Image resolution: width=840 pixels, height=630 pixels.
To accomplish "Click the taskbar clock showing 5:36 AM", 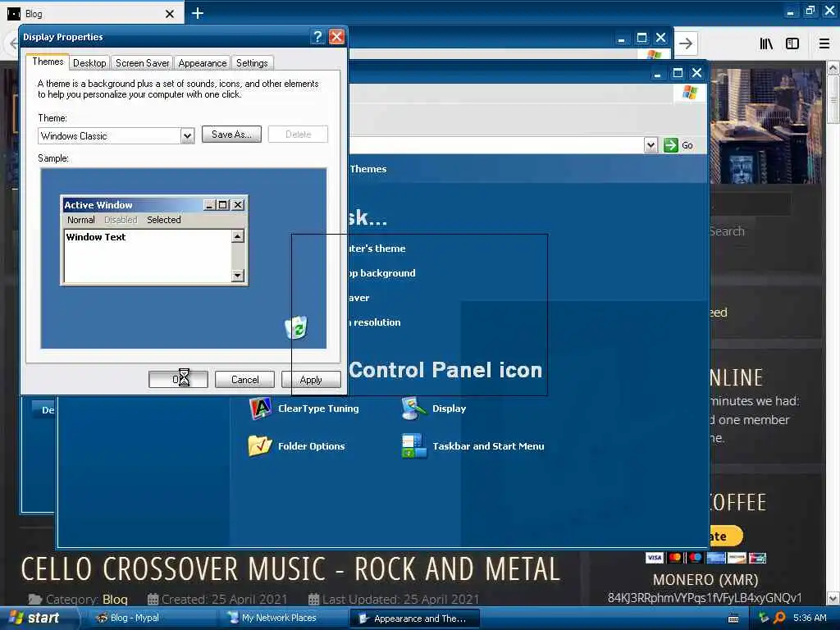I will click(810, 619).
